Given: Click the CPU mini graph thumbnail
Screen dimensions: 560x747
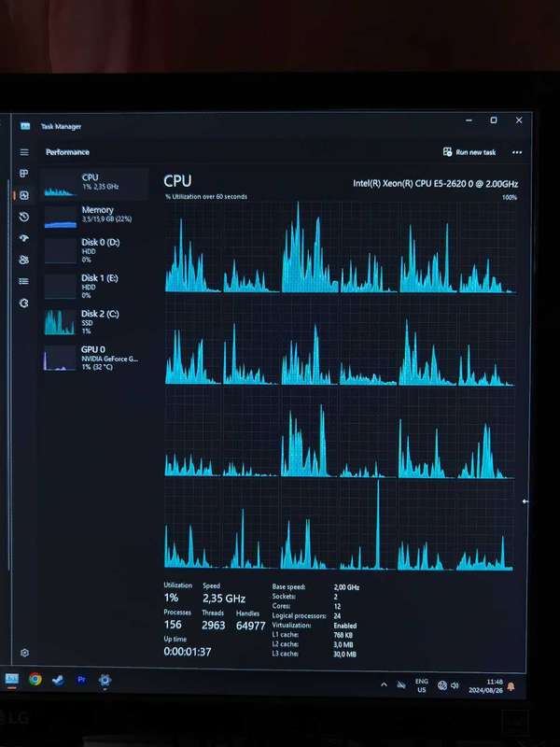Looking at the screenshot, I should 61,185.
